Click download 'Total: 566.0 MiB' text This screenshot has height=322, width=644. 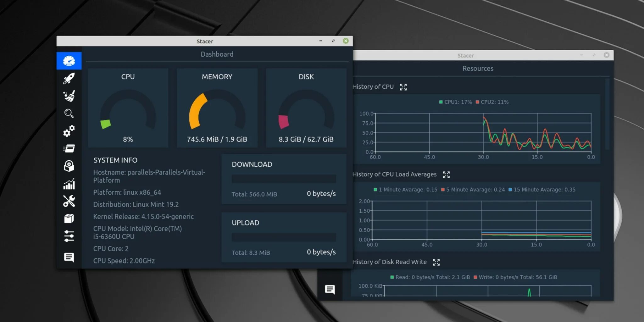pyautogui.click(x=254, y=194)
